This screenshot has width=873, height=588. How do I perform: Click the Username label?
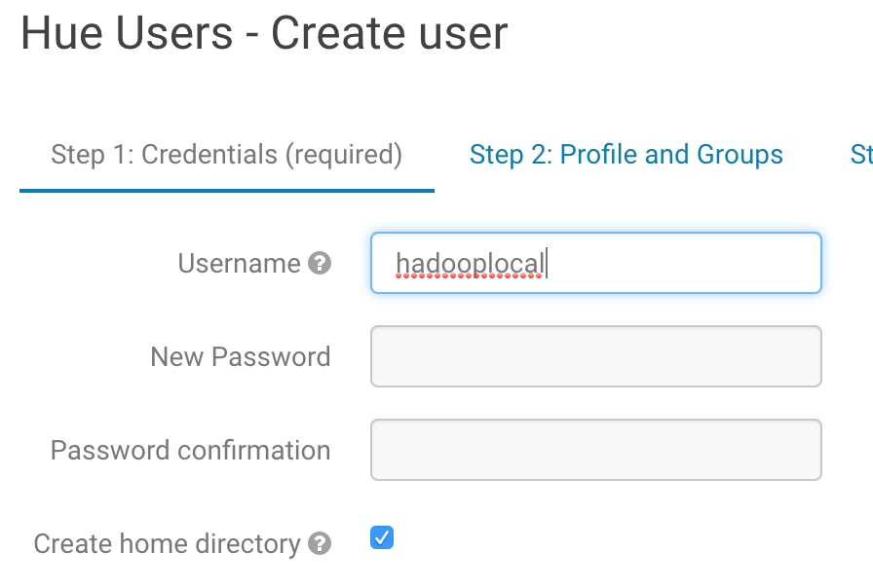(239, 264)
